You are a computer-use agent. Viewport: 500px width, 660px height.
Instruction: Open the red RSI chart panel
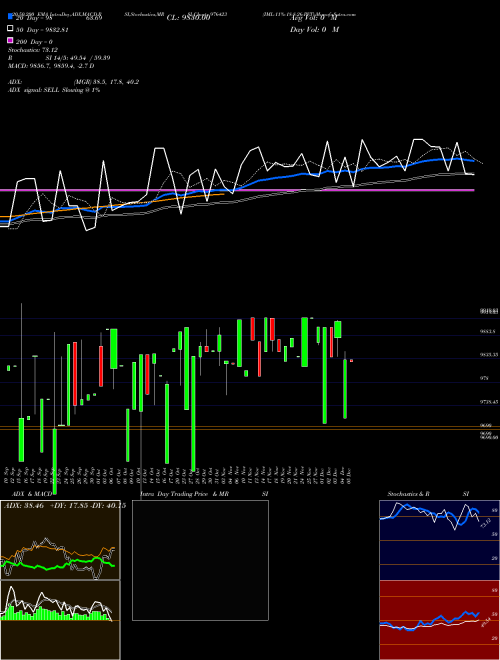tap(439, 620)
